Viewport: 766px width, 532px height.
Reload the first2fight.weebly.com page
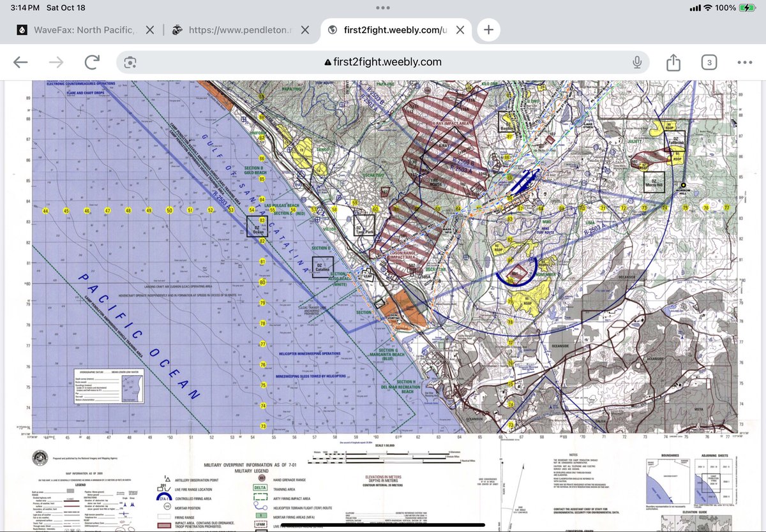[92, 62]
